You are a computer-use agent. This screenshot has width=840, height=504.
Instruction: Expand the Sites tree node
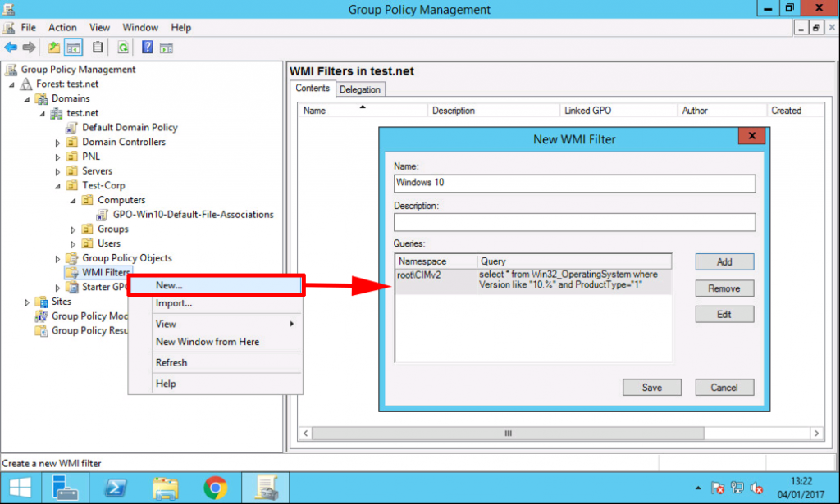pos(27,302)
